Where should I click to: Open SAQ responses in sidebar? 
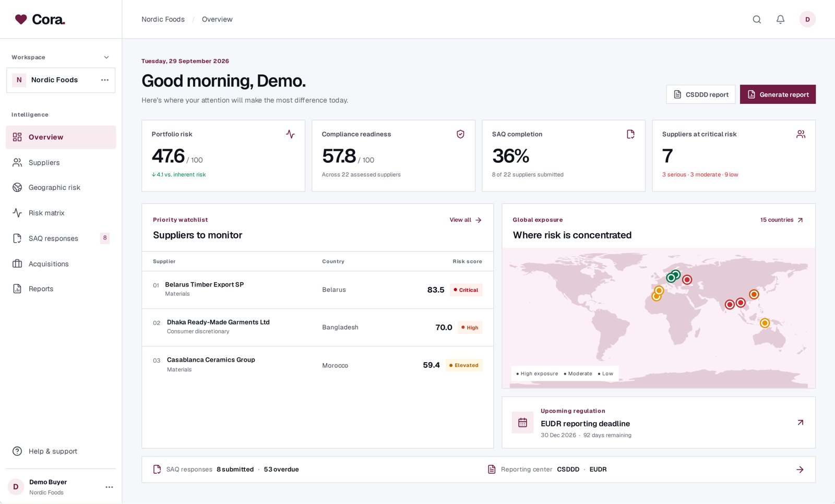point(61,238)
